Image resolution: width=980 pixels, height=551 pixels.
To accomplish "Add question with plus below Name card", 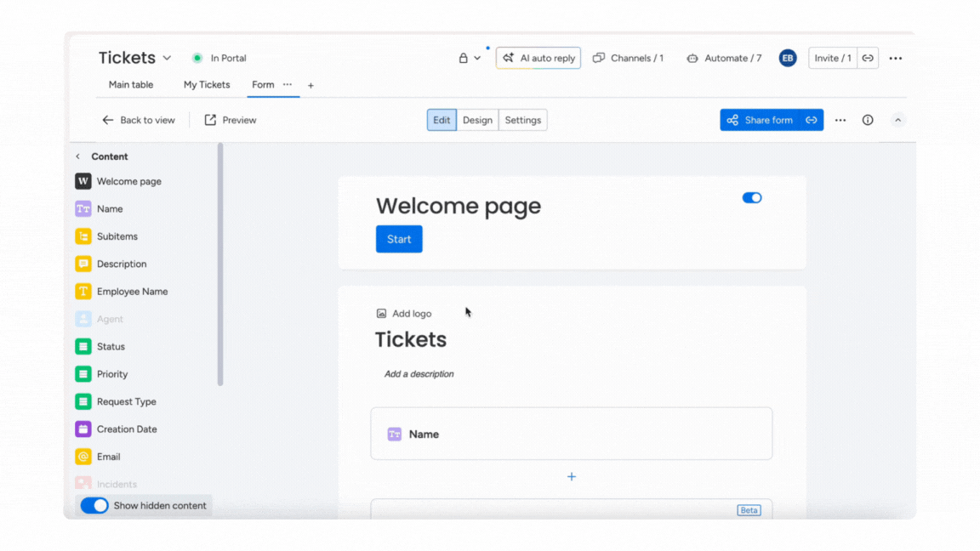I will point(572,477).
